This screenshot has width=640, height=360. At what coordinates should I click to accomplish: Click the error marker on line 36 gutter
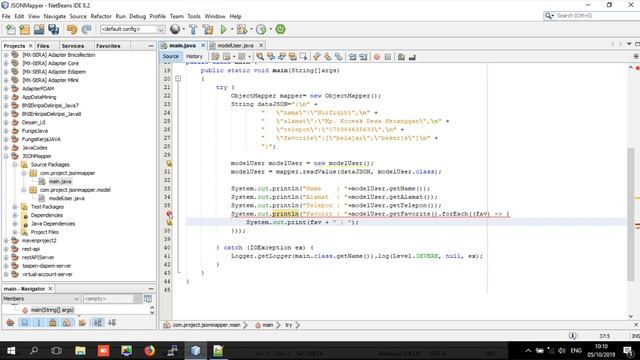coord(169,214)
